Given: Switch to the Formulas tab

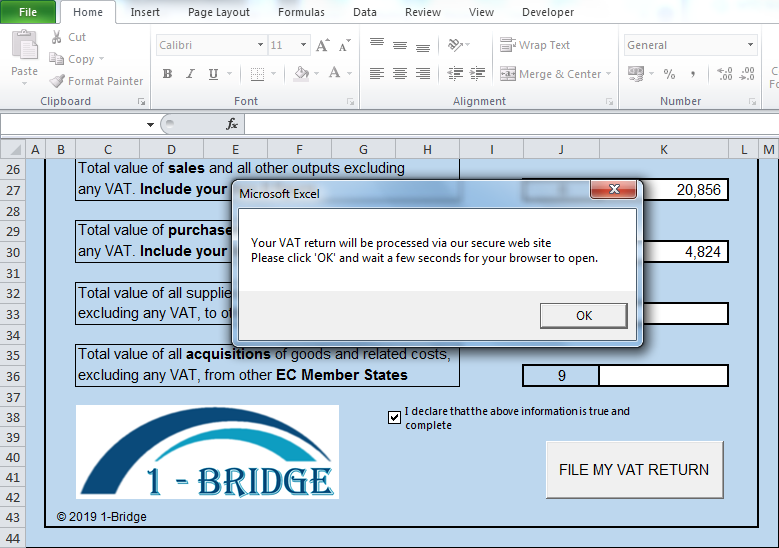Looking at the screenshot, I should pyautogui.click(x=301, y=12).
